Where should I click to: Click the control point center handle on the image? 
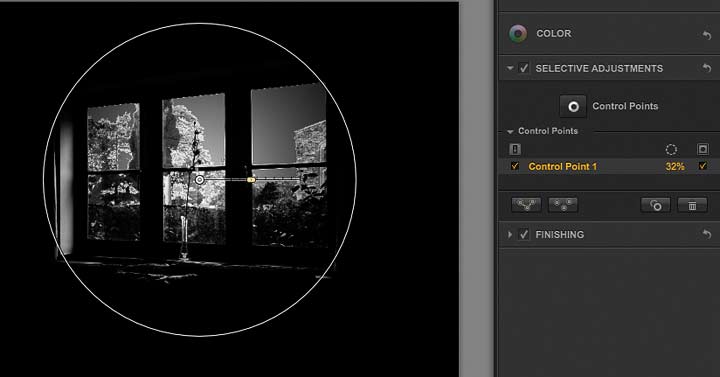199,180
